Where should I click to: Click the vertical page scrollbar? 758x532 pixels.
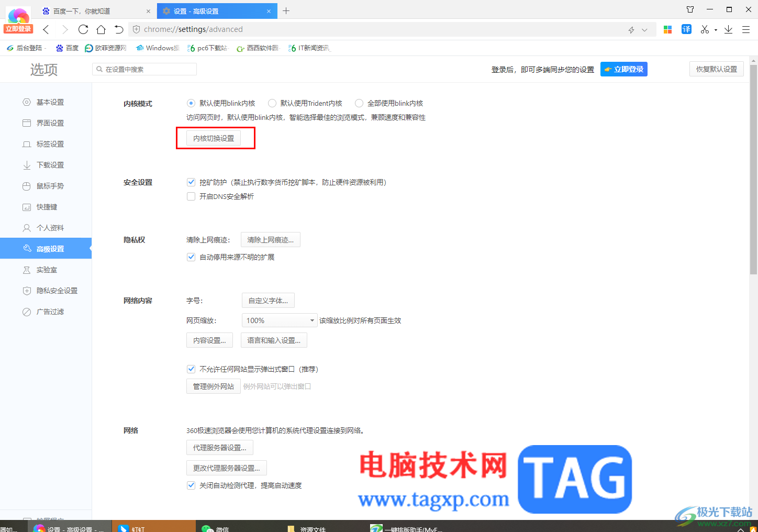(753, 169)
